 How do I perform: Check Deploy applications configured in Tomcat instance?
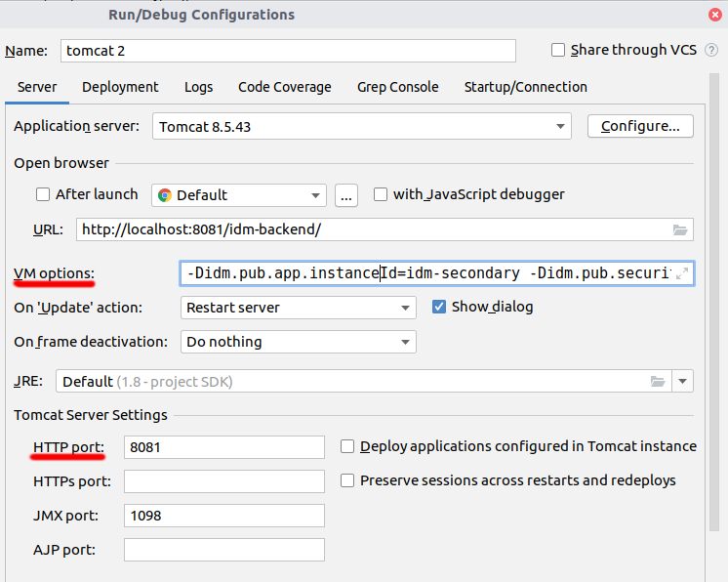pyautogui.click(x=347, y=446)
